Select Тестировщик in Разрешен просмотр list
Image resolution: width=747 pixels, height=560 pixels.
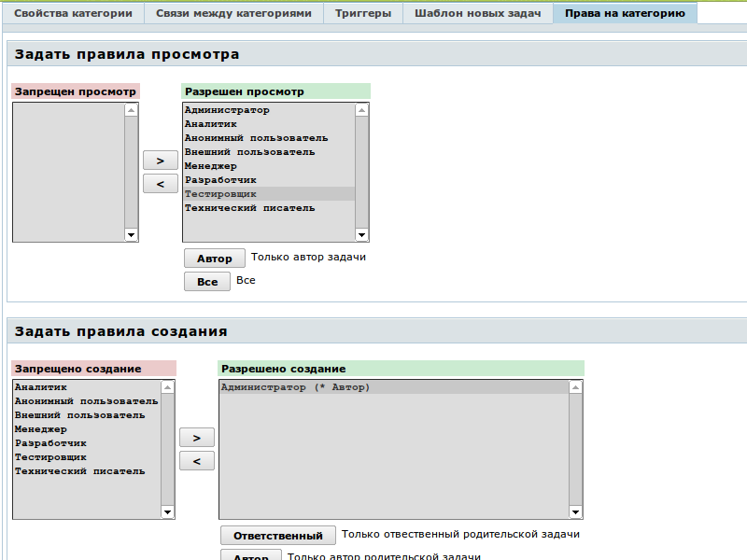point(220,194)
